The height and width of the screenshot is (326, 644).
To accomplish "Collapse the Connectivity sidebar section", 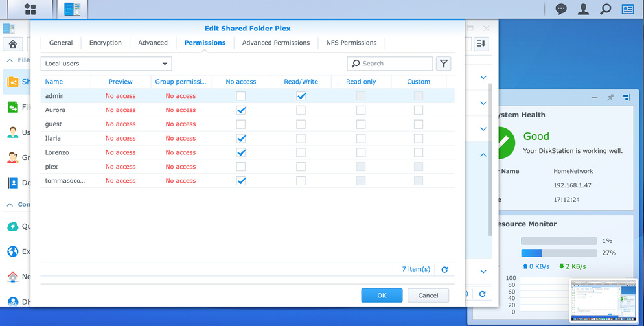I will pos(10,204).
